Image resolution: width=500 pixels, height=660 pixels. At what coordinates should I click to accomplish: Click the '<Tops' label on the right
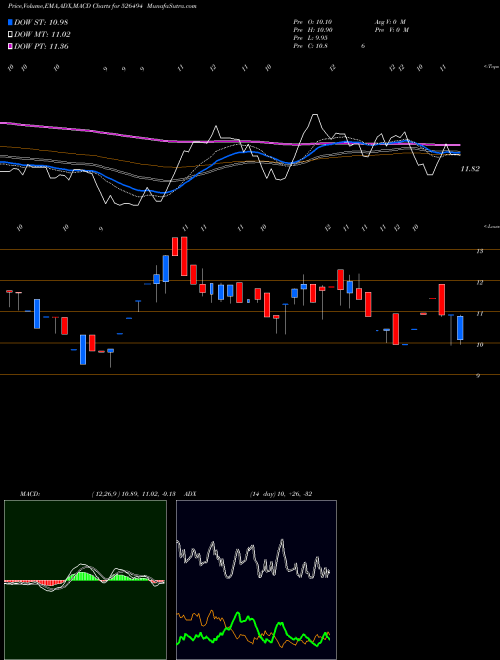[491, 67]
